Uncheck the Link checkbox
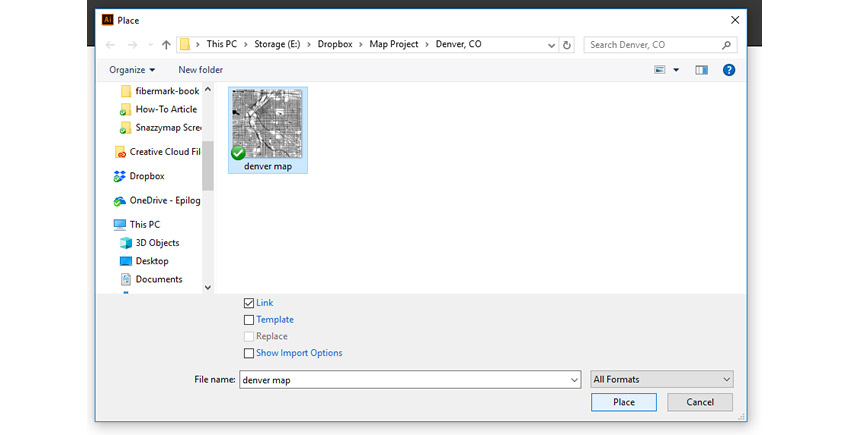Viewport: 850px width, 435px height. coord(249,303)
